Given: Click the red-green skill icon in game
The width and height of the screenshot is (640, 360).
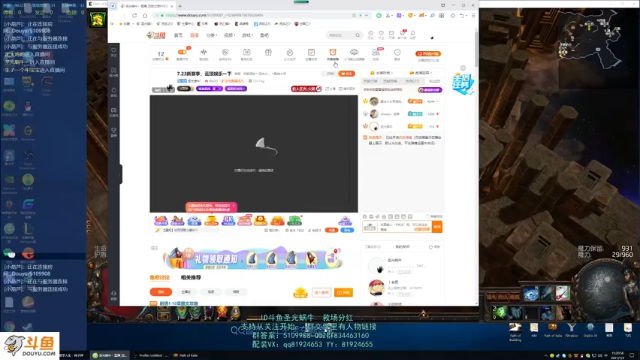Looking at the screenshot, I should 562,294.
